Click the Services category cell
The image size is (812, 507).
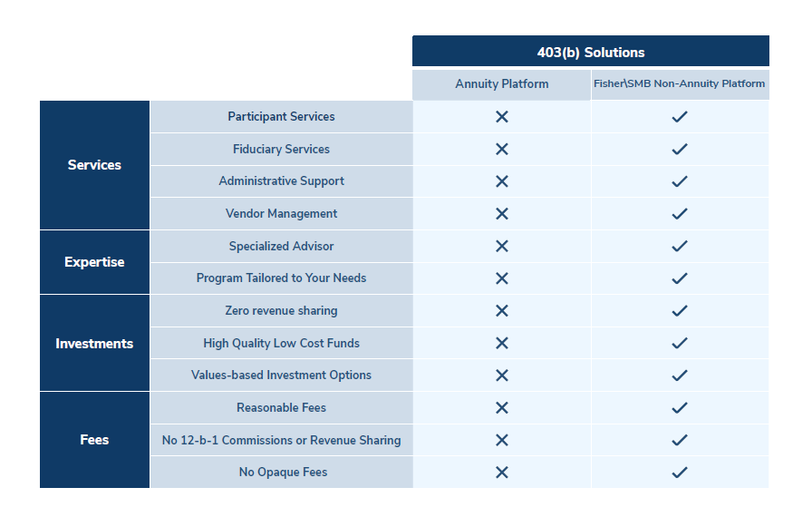pyautogui.click(x=94, y=165)
